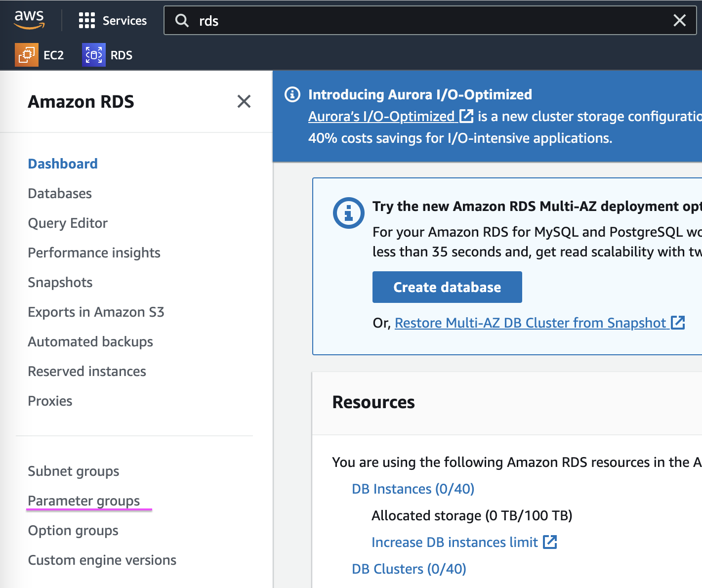Click RDS text in favorites bar
Screen dimensions: 702x588
pyautogui.click(x=122, y=55)
